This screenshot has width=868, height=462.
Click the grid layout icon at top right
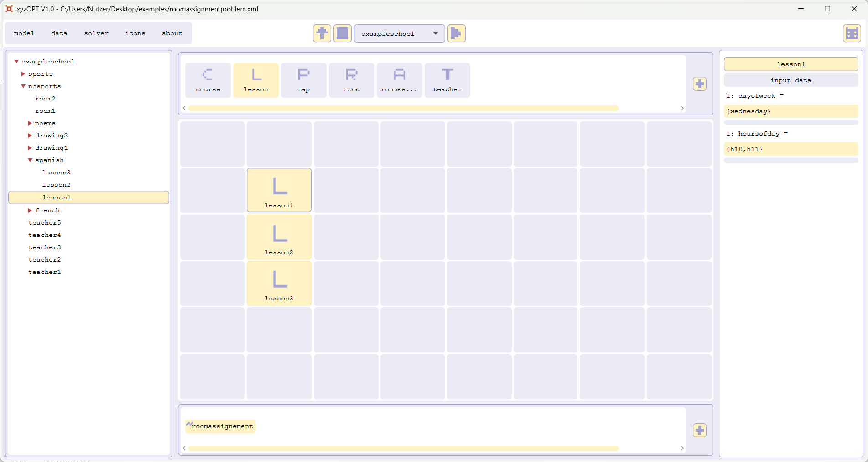tap(852, 33)
